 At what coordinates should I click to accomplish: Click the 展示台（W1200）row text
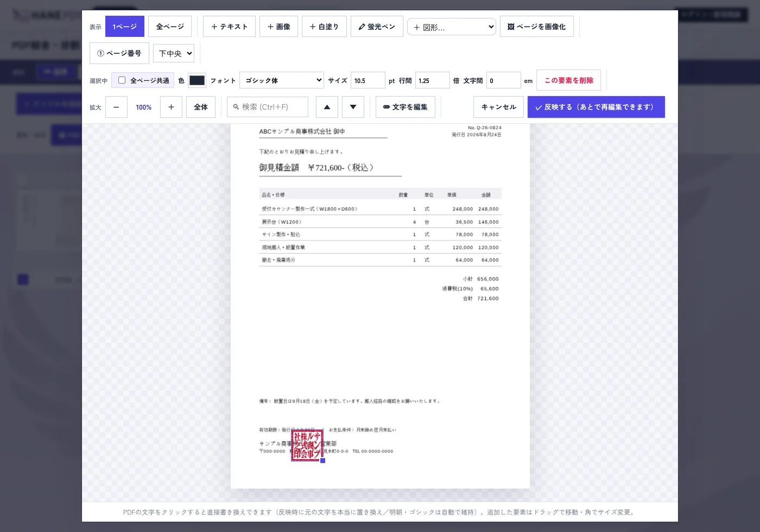pos(282,222)
